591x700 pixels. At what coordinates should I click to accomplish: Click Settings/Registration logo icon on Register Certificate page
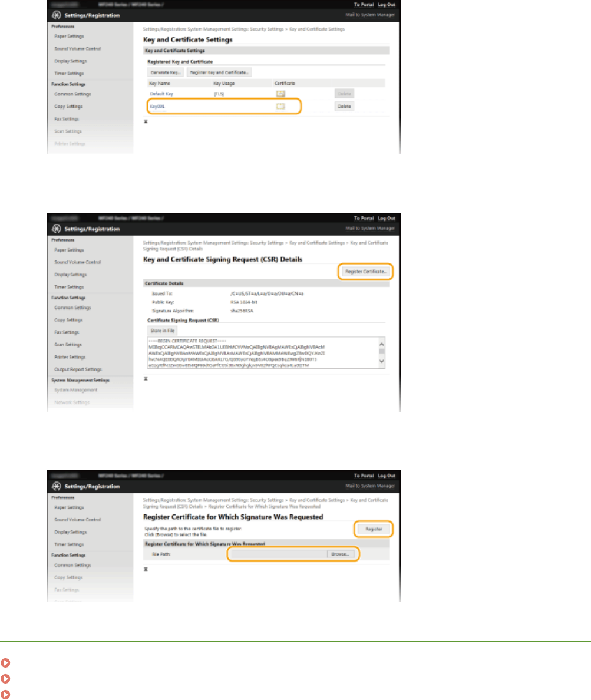pyautogui.click(x=56, y=486)
